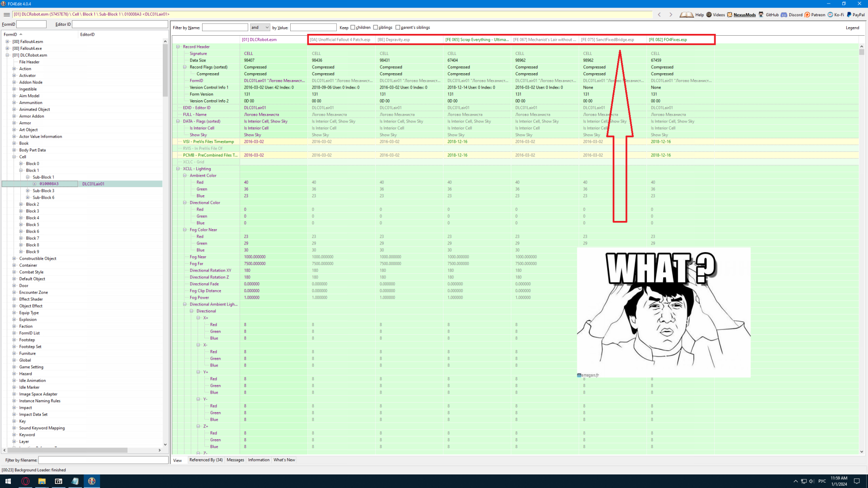This screenshot has width=868, height=488.
Task: Click the Filter by Name input field
Action: click(225, 28)
